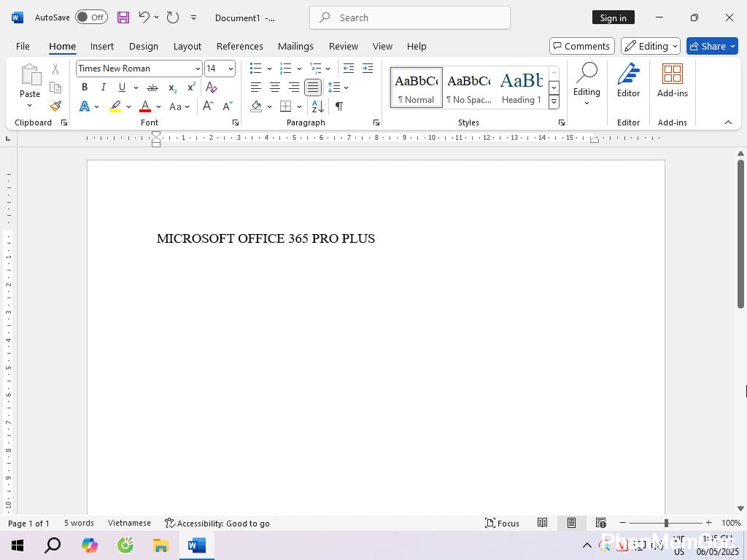This screenshot has height=560, width=747.
Task: Toggle Bold formatting
Action: coord(85,87)
